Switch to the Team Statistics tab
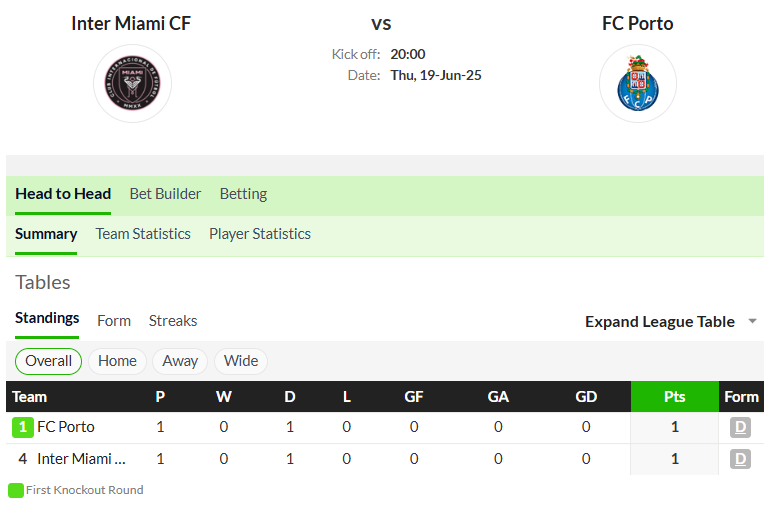Screen dimensions: 767x511 point(143,234)
